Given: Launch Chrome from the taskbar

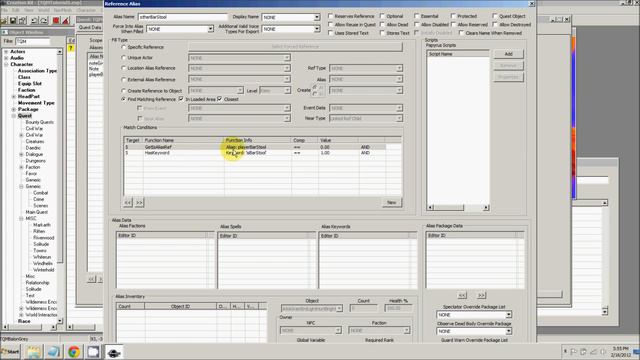Looking at the screenshot, I should (73, 351).
